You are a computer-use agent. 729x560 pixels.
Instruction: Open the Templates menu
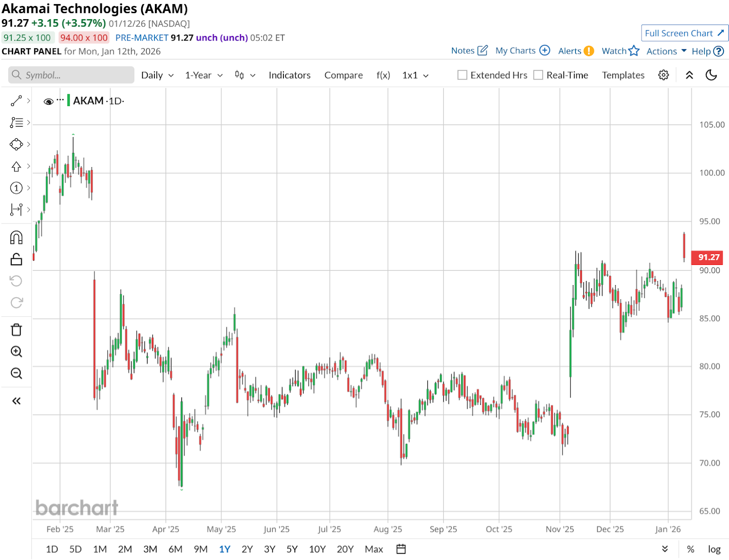click(x=623, y=75)
